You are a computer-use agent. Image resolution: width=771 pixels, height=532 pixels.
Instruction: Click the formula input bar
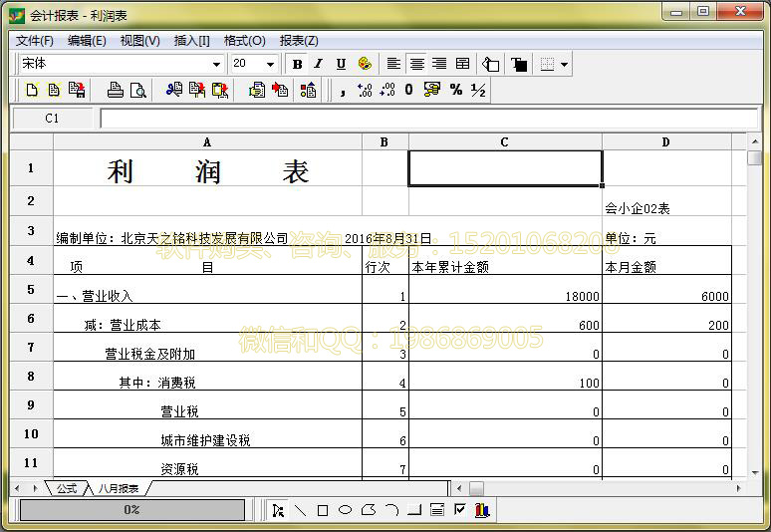pos(428,118)
